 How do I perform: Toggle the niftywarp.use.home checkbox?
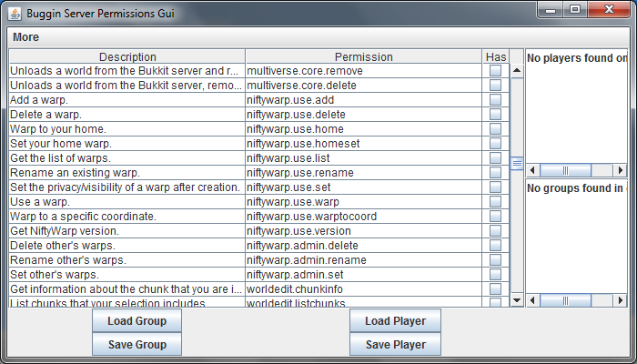[x=495, y=129]
